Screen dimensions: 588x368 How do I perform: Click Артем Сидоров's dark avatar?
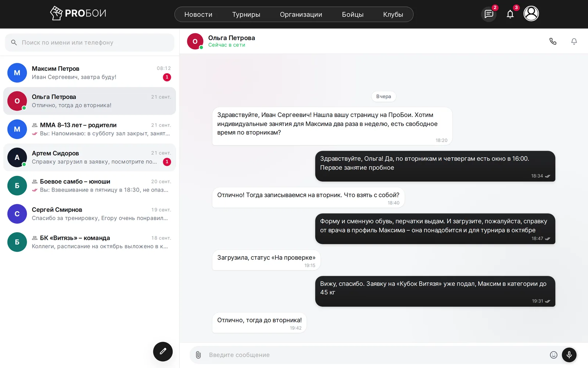(17, 158)
